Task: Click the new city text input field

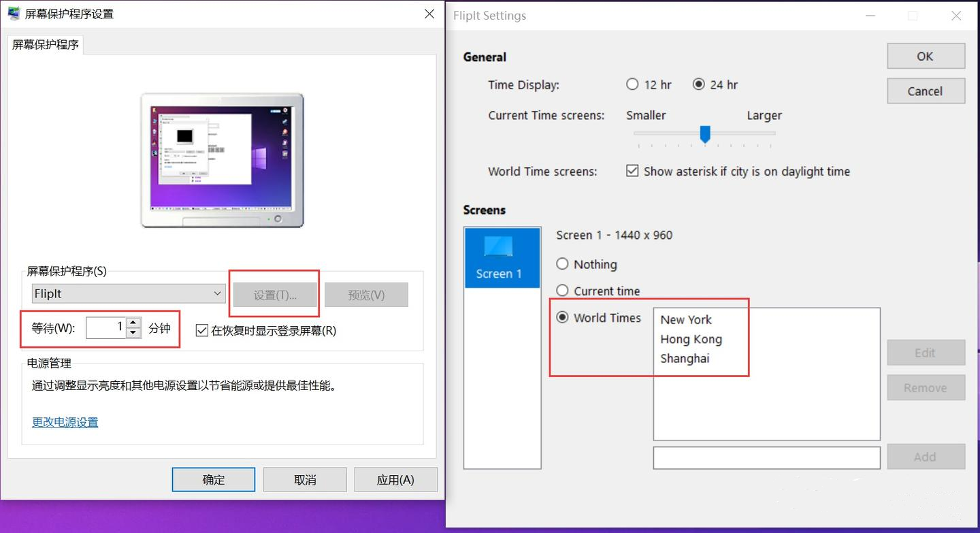Action: click(766, 457)
